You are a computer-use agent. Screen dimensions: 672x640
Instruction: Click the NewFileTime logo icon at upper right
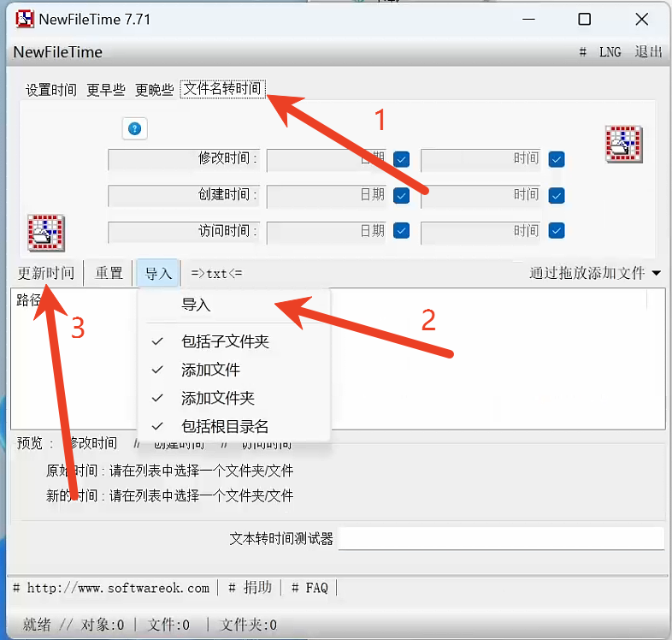tap(623, 144)
